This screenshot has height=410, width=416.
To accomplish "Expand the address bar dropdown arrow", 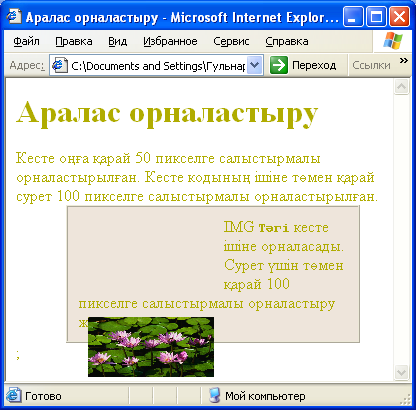I will click(255, 65).
